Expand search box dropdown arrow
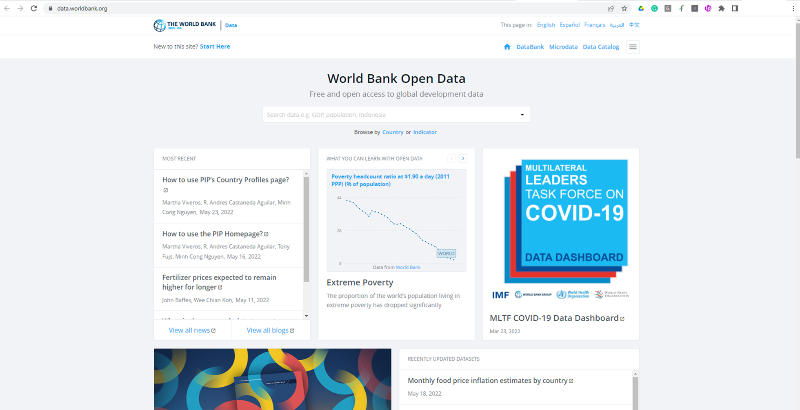This screenshot has width=800, height=410. pos(522,115)
